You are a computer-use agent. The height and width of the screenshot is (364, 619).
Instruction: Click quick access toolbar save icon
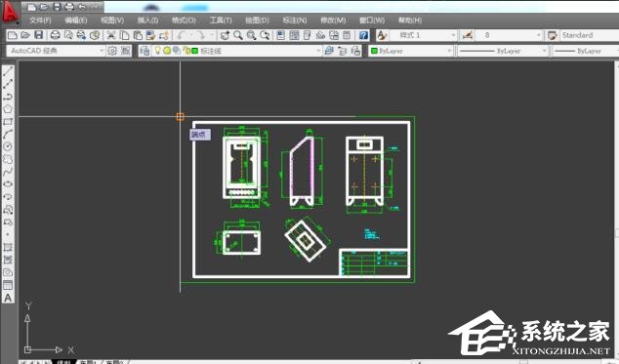(57, 7)
